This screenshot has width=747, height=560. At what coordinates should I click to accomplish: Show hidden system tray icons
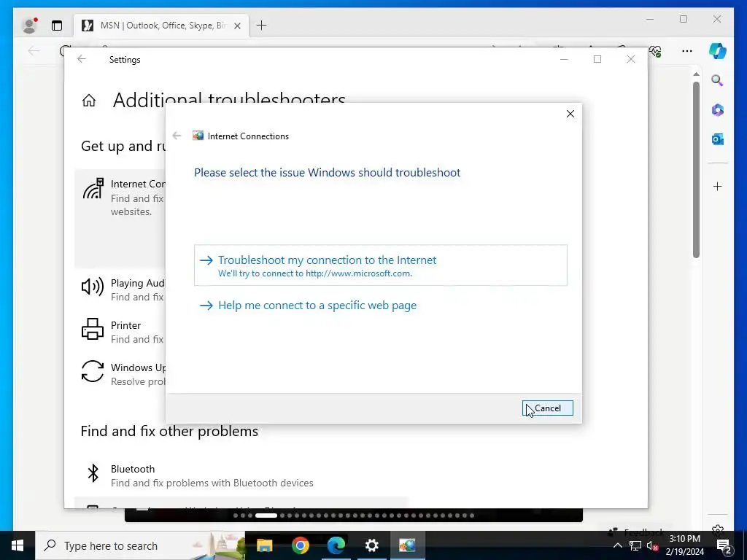tap(617, 545)
